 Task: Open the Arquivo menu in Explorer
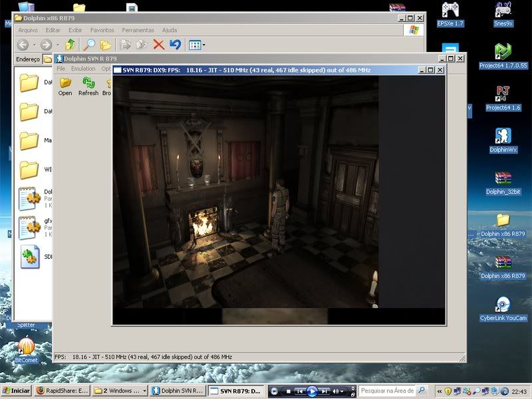(28, 30)
